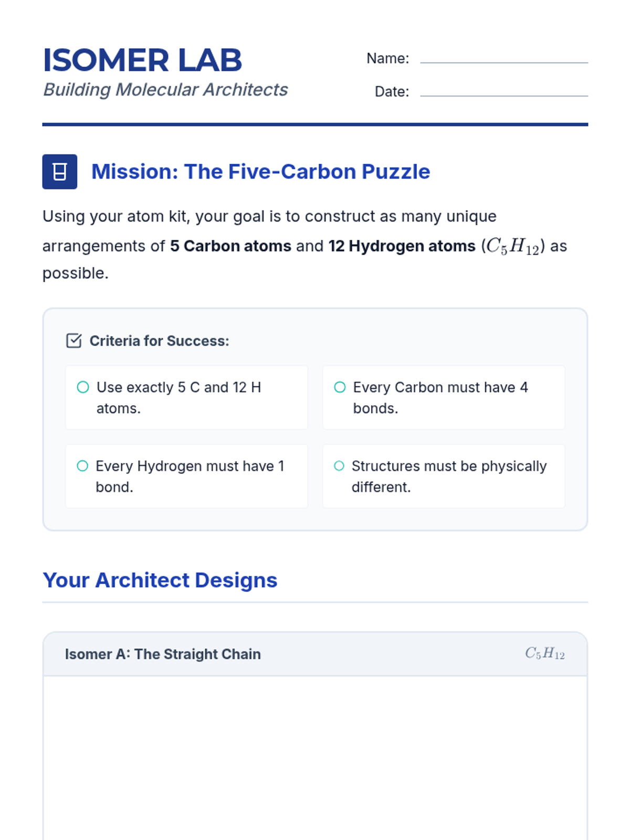The height and width of the screenshot is (840, 630).
Task: Click the Date input line
Action: click(503, 92)
